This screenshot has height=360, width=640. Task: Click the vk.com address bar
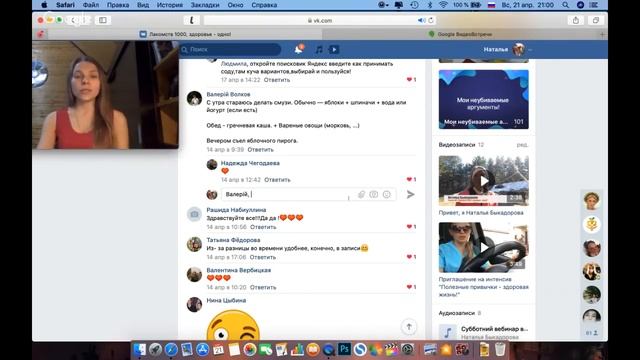(x=320, y=20)
